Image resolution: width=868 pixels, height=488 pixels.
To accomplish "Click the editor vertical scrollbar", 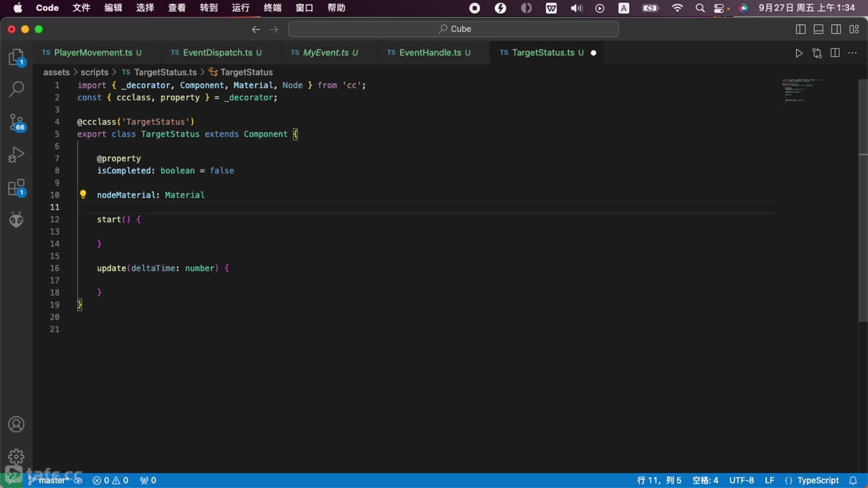I will point(863,201).
